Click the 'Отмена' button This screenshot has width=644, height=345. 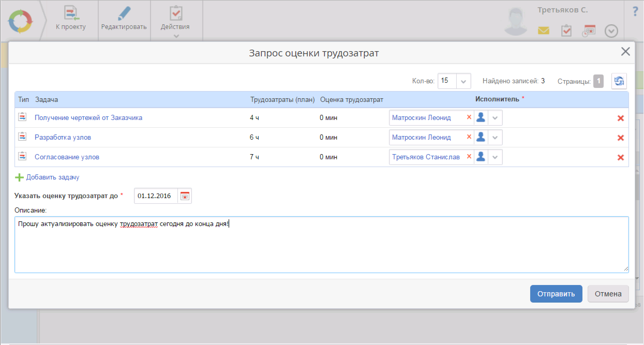click(x=608, y=294)
